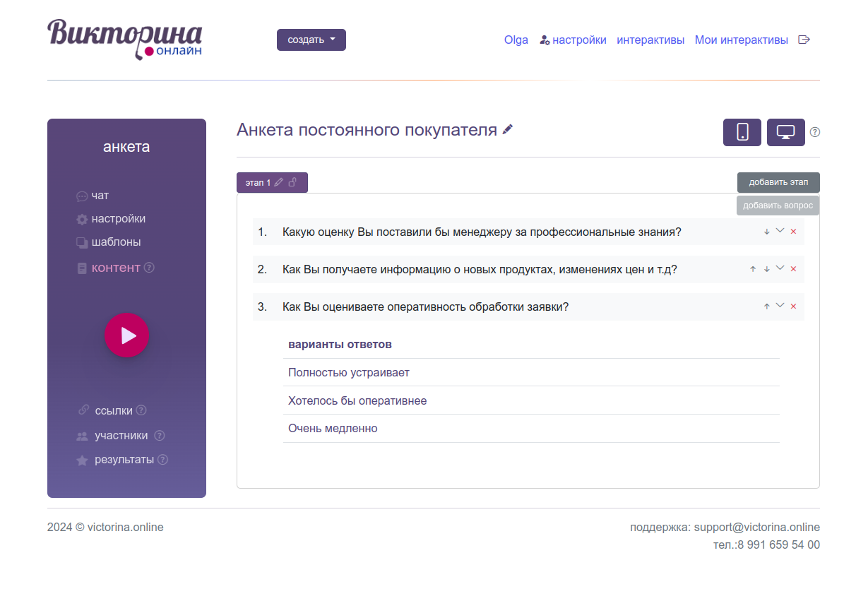Click help icon next to preview buttons

pos(815,132)
